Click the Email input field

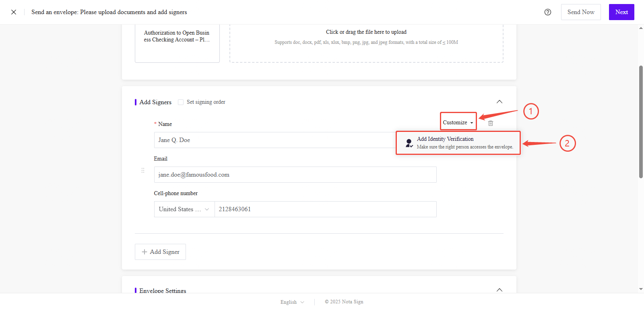(295, 175)
